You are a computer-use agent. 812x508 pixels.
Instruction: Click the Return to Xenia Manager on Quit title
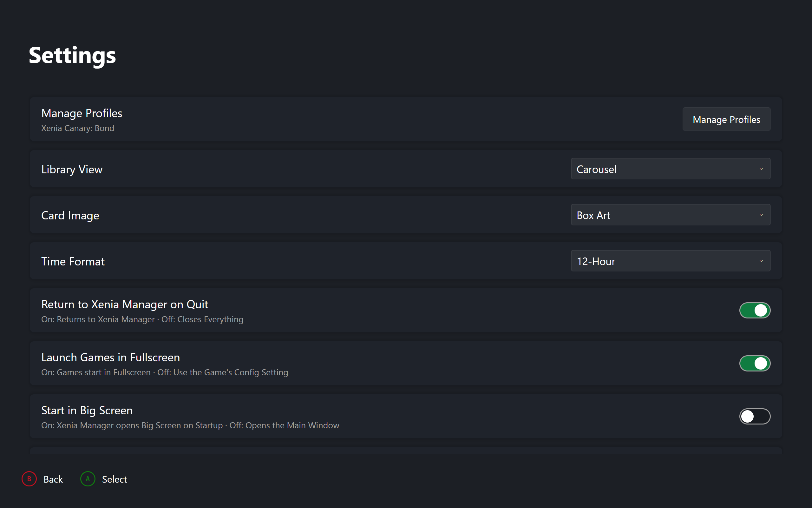point(124,304)
